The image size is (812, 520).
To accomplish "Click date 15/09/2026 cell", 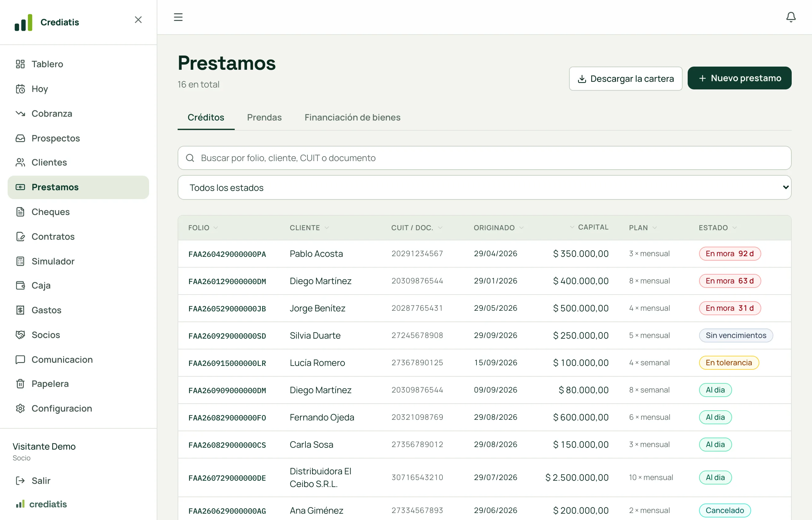I will pyautogui.click(x=495, y=363).
